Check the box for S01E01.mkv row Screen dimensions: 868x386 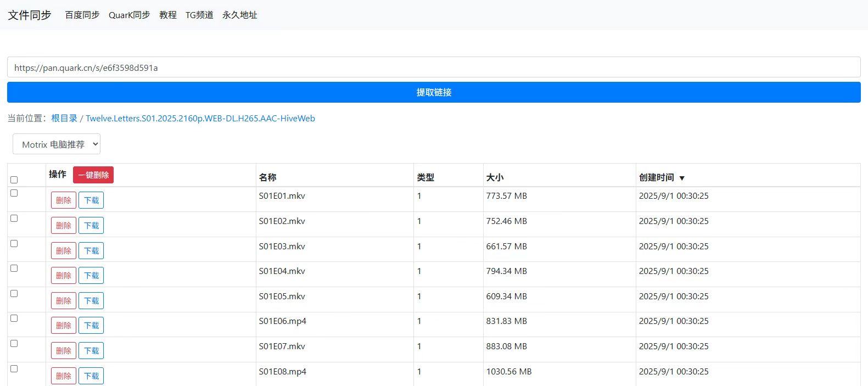(14, 193)
